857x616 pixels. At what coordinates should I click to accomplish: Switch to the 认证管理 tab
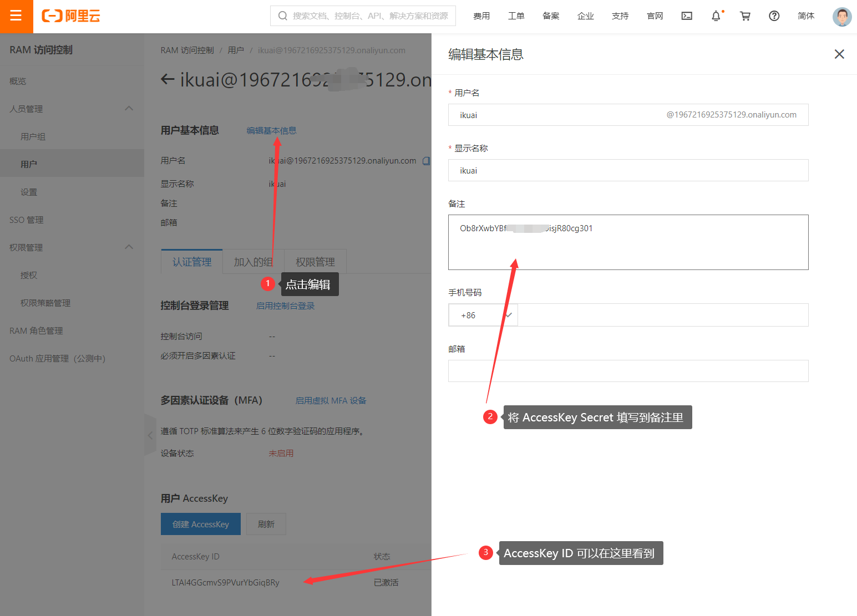point(192,262)
